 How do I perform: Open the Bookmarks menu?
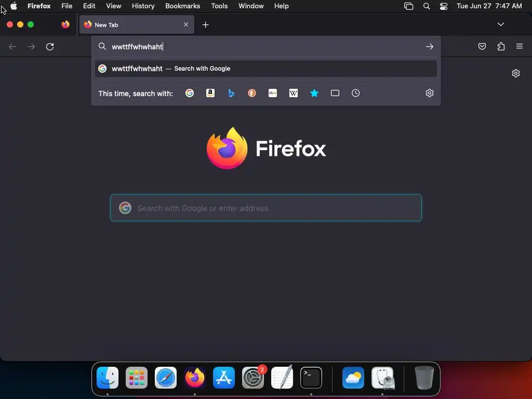182,6
